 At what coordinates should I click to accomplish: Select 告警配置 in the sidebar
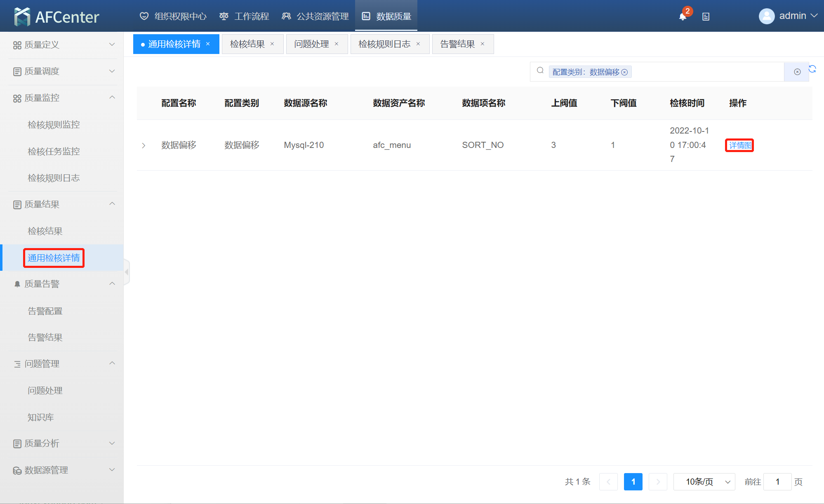click(45, 311)
